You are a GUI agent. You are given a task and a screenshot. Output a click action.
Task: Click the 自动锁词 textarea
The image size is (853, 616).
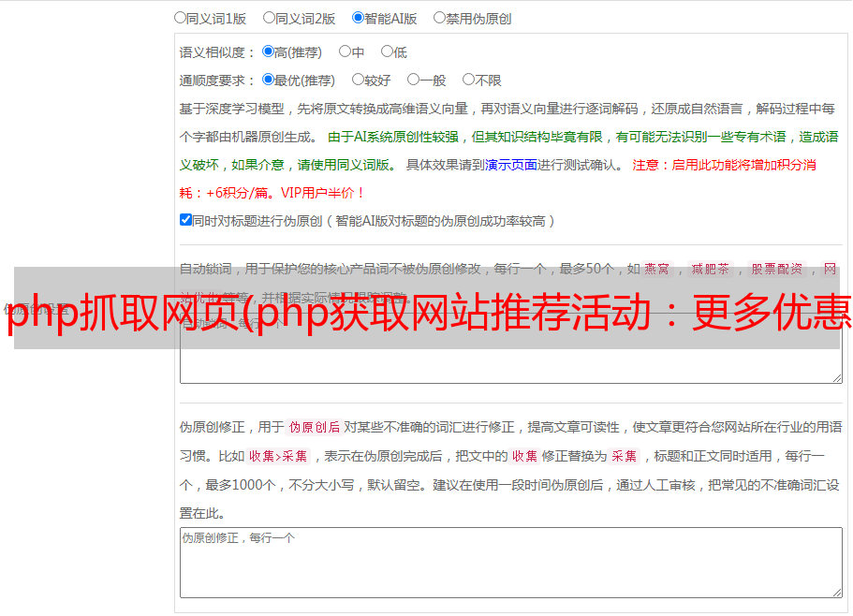point(511,348)
